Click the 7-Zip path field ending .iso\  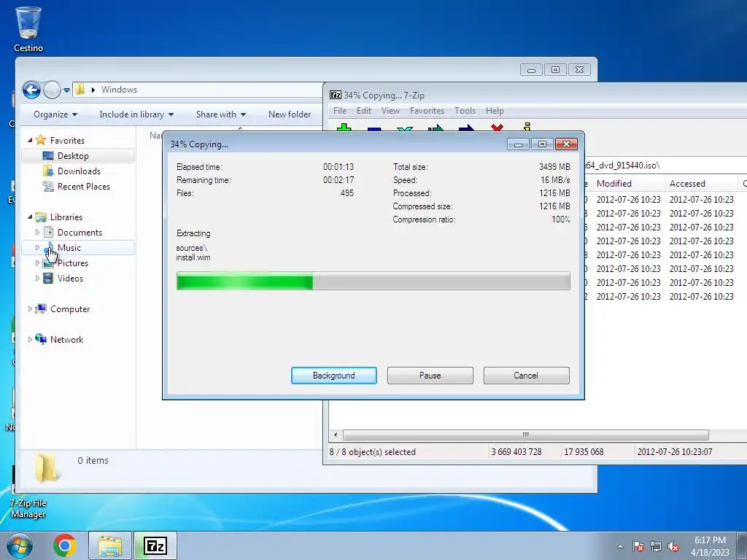pyautogui.click(x=665, y=166)
